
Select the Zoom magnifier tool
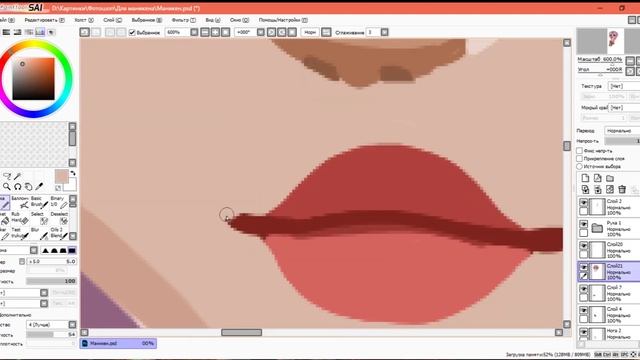coord(7,187)
